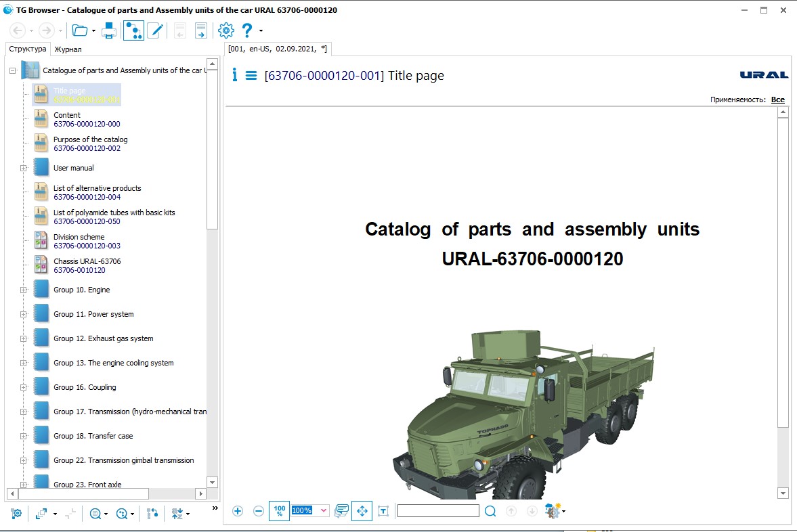The width and height of the screenshot is (797, 532).
Task: Click the search in tree magnifier icon
Action: click(95, 514)
